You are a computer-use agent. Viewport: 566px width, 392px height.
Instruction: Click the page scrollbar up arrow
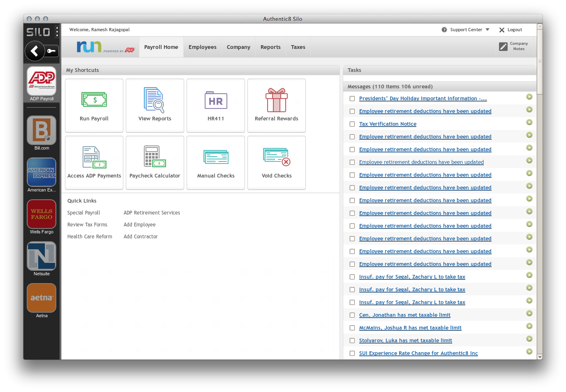pyautogui.click(x=540, y=26)
